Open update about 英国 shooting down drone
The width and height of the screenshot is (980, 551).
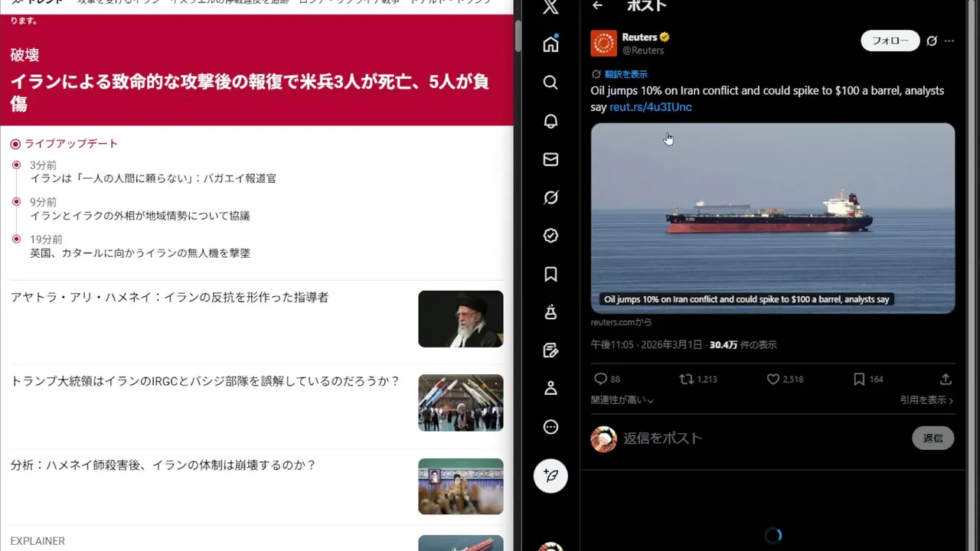tap(140, 253)
